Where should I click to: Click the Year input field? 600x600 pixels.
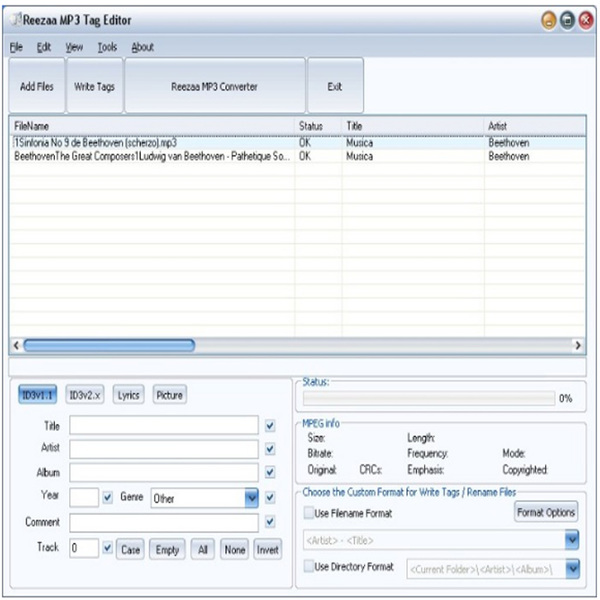(84, 497)
